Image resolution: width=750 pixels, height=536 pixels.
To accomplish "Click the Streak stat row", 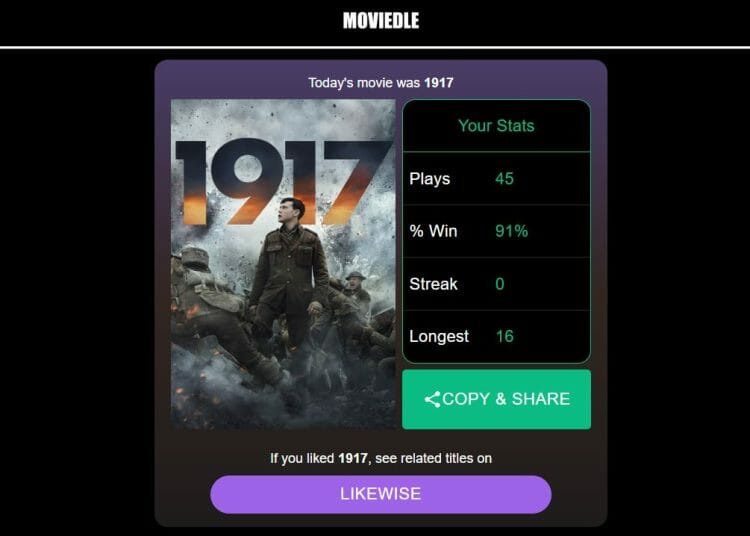I will (x=496, y=284).
